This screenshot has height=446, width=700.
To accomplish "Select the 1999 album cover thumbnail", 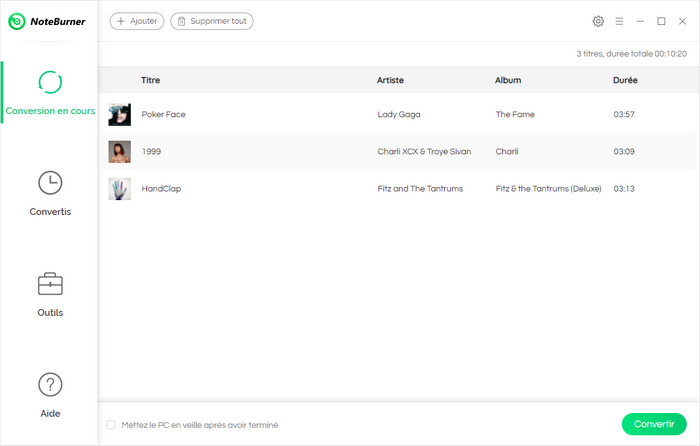I will click(x=120, y=151).
